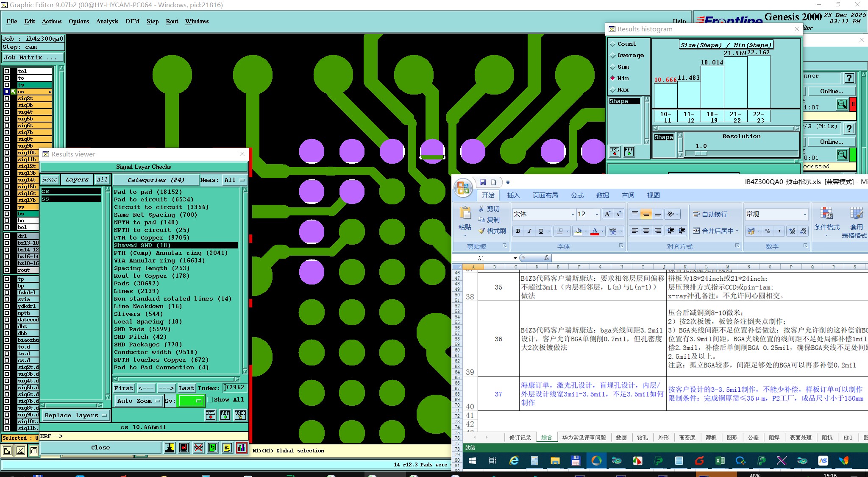Switch to the 钻孔 sheet tab
Screen dimensions: 868x477
point(642,438)
